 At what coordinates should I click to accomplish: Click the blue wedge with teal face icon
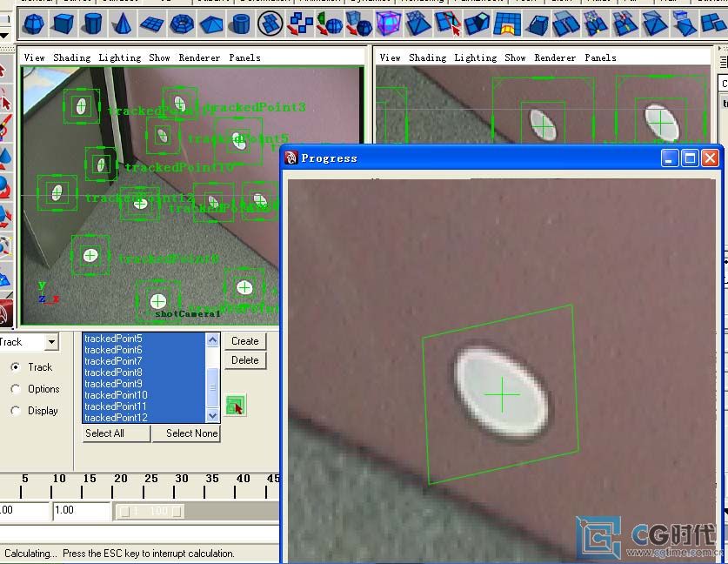click(x=478, y=23)
